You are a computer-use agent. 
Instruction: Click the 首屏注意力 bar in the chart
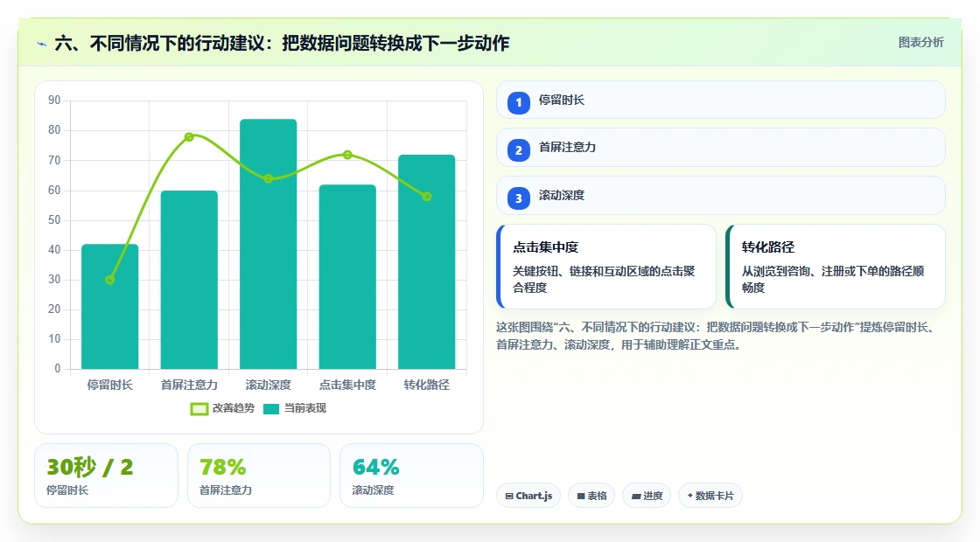(189, 280)
